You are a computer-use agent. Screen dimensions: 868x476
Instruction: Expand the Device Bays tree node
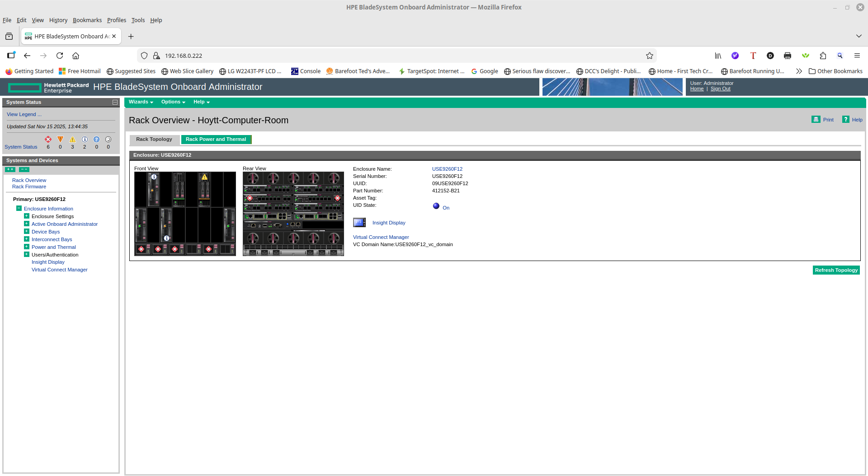click(x=27, y=232)
